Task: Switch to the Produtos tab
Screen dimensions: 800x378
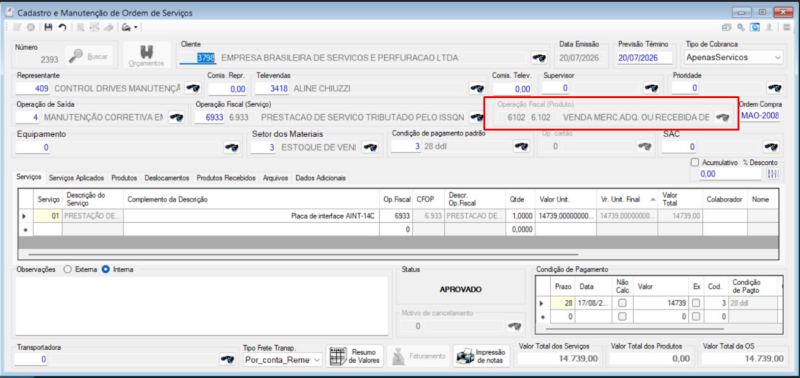Action: pos(124,178)
